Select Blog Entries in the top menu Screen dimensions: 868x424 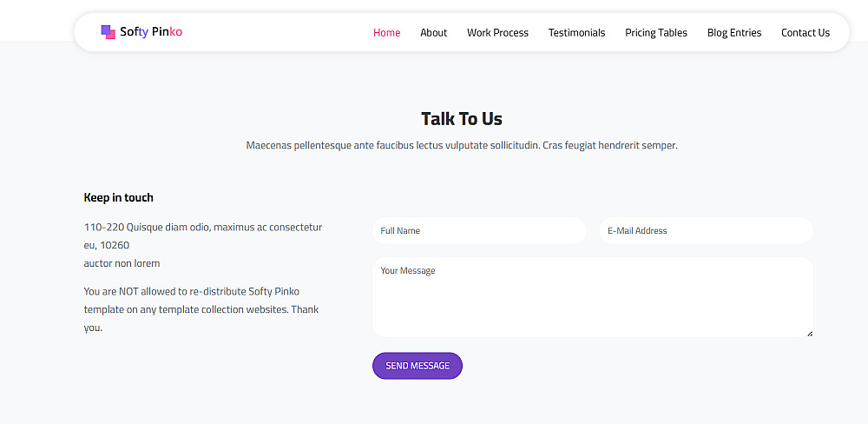[733, 33]
